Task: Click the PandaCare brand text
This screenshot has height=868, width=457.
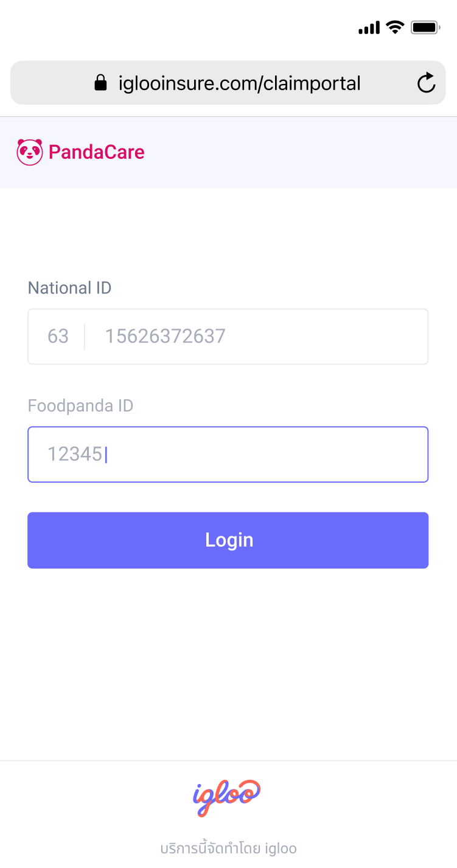Action: pos(97,152)
